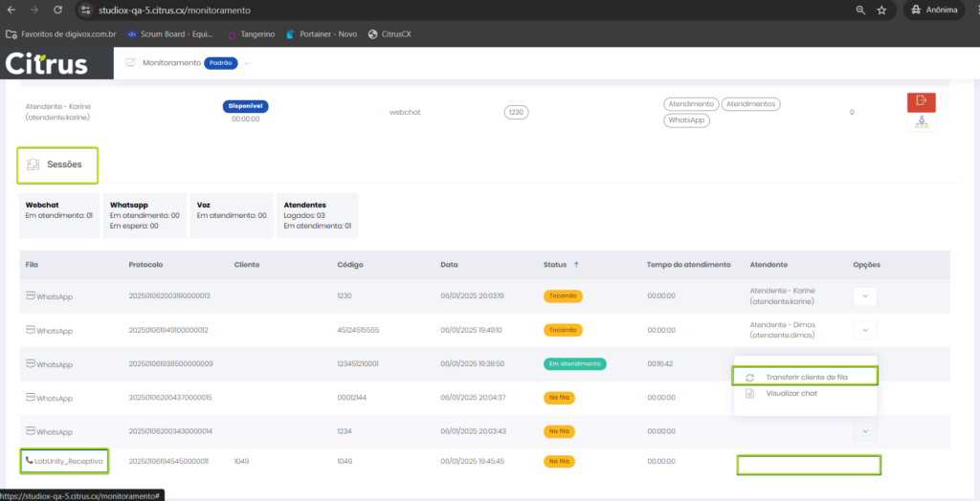Click the browser address bar URL
The height and width of the screenshot is (501, 980).
click(x=172, y=11)
